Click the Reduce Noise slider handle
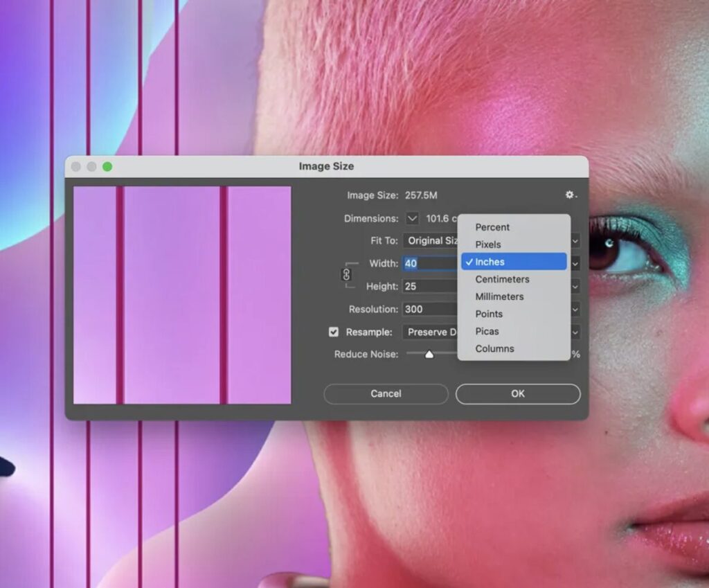 [429, 355]
